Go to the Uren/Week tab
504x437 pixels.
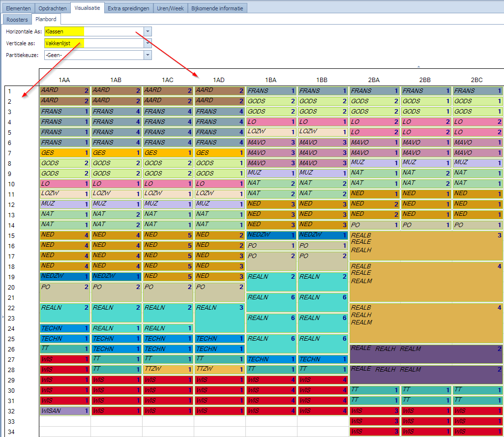tap(170, 8)
